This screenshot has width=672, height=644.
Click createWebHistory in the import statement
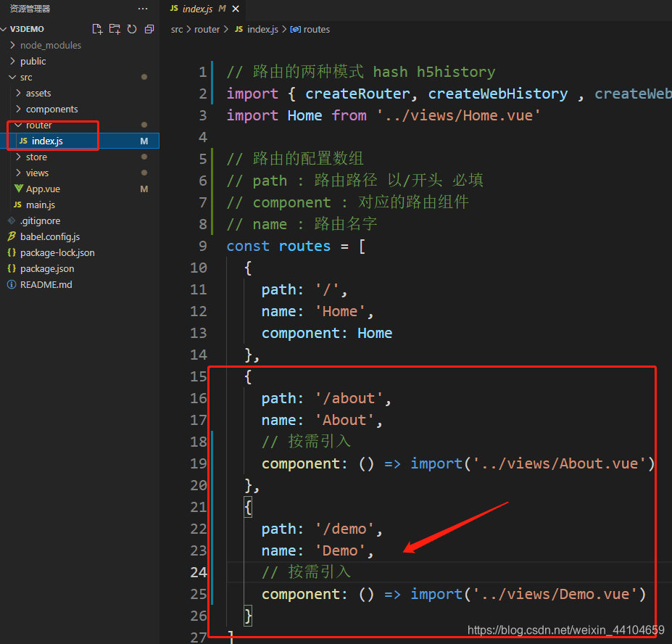pos(498,94)
